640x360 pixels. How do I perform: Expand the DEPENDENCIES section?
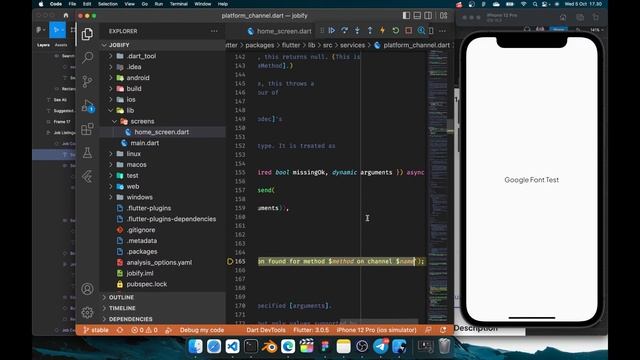click(163, 319)
